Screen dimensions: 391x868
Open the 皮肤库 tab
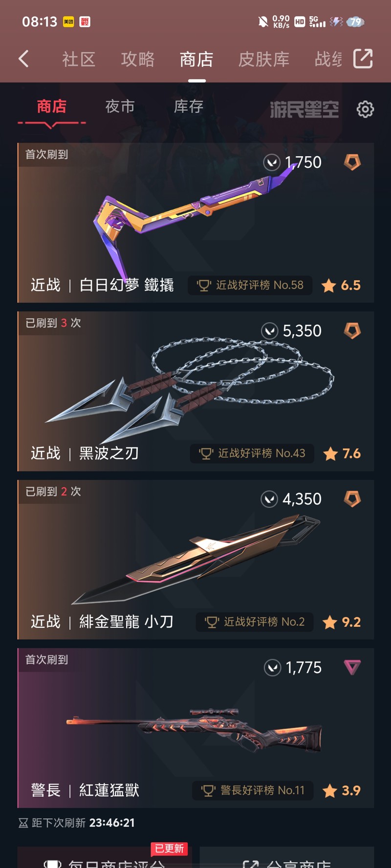264,60
